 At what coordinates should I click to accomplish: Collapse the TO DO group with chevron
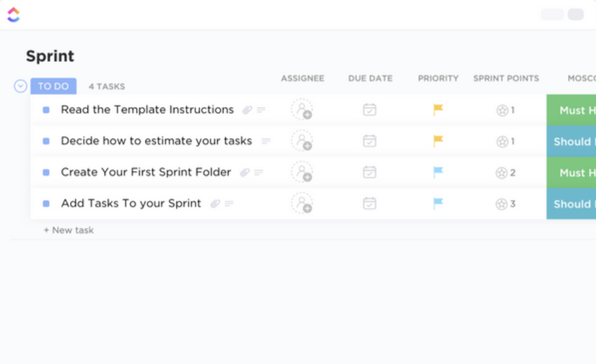[x=21, y=86]
